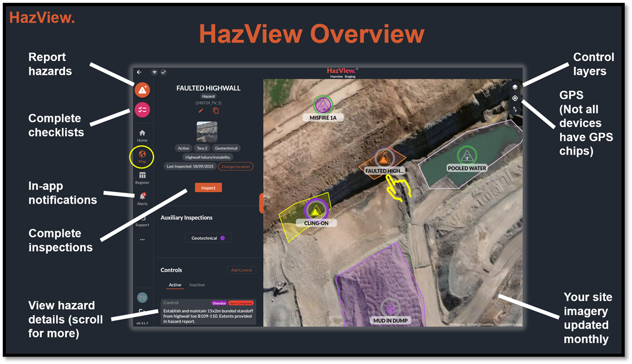Click the back arrow at top left

tap(139, 72)
